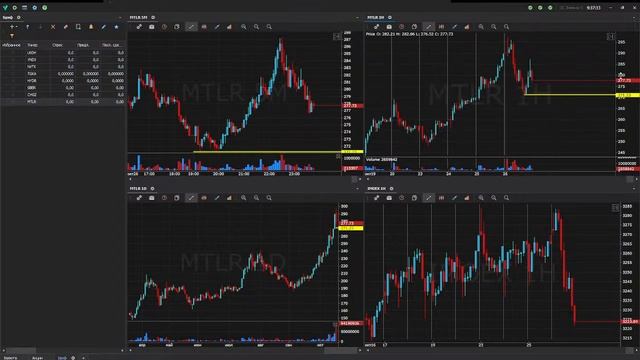Change candle style in IMOEX 1H toolbar

pos(441,198)
